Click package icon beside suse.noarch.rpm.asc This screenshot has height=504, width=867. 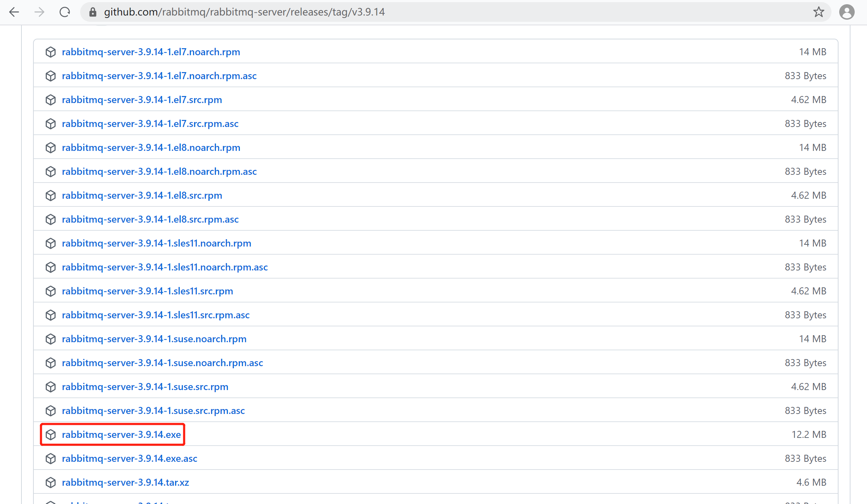pyautogui.click(x=51, y=363)
